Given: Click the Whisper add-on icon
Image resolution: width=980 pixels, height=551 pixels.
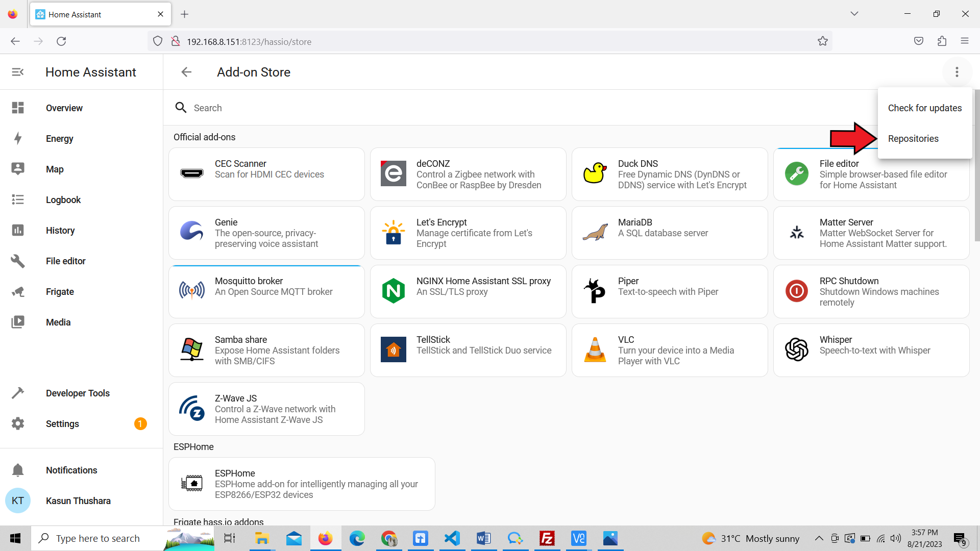Looking at the screenshot, I should tap(797, 349).
